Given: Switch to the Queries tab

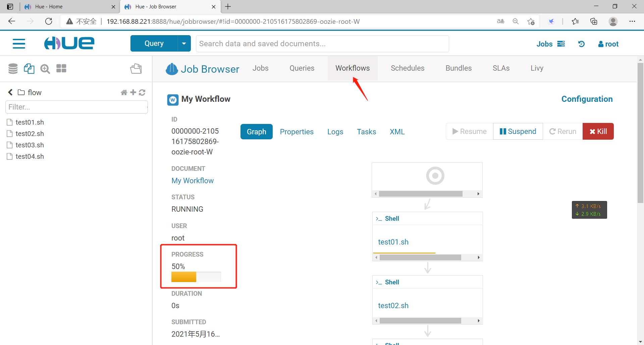Looking at the screenshot, I should 302,68.
